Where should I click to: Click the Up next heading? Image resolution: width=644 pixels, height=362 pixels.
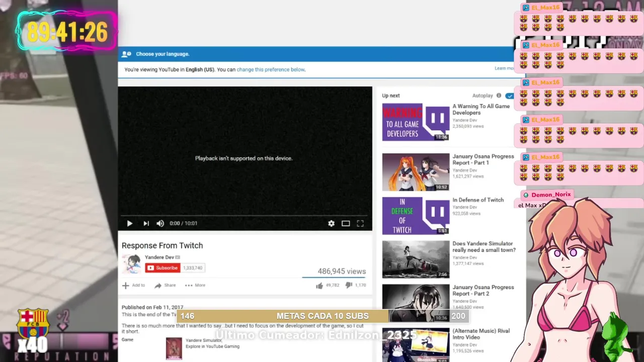(391, 96)
